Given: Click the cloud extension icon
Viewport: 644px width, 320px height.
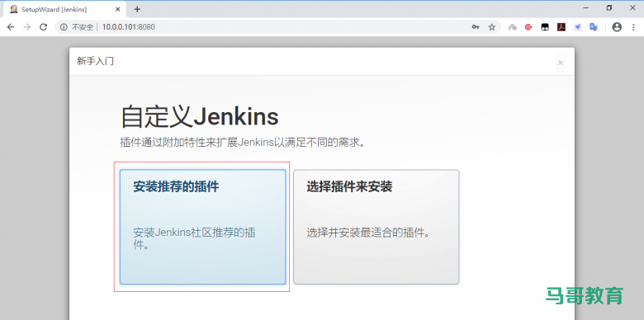Looking at the screenshot, I should 512,27.
